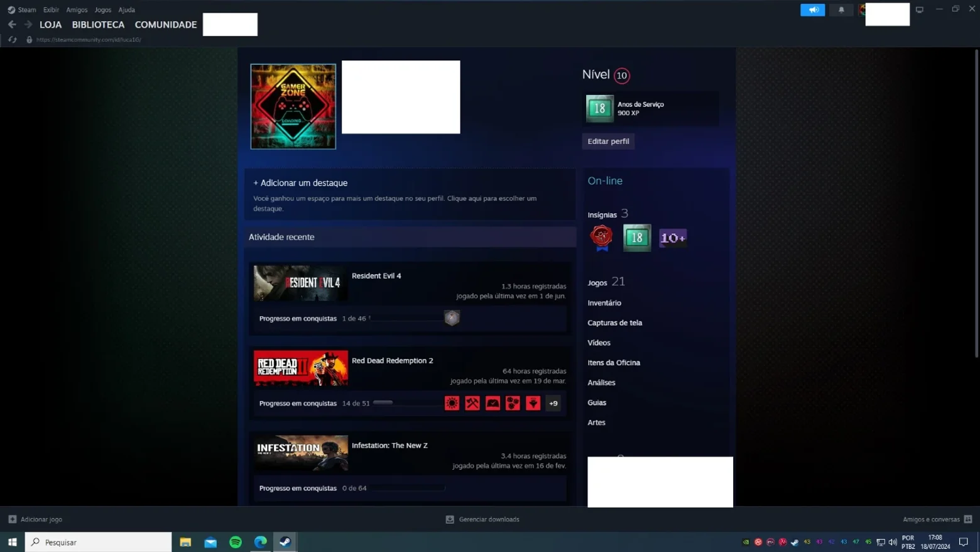Click the page vertical scrollbar
This screenshot has width=980, height=552.
pos(976,204)
